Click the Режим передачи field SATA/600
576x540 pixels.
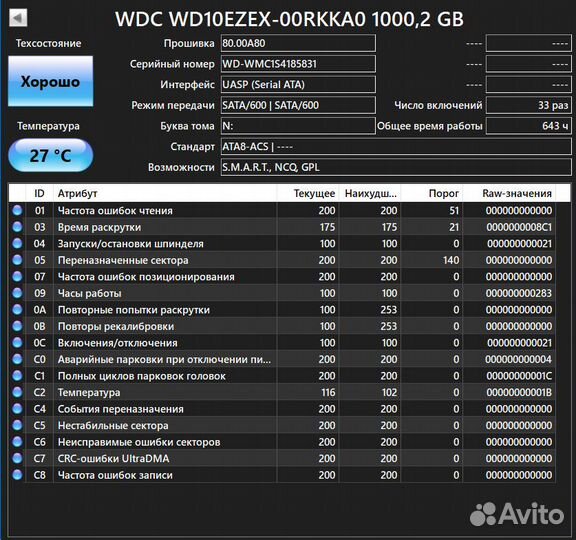298,105
